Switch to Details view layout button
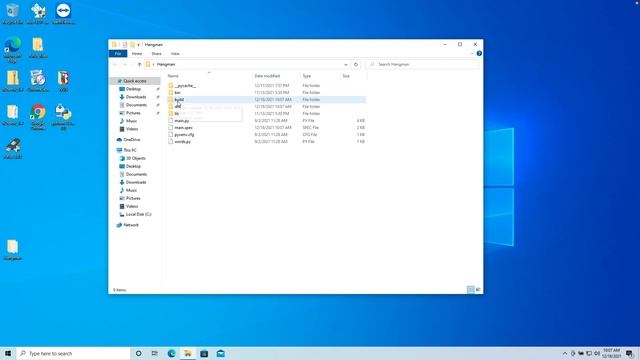The image size is (640, 360). click(x=470, y=290)
